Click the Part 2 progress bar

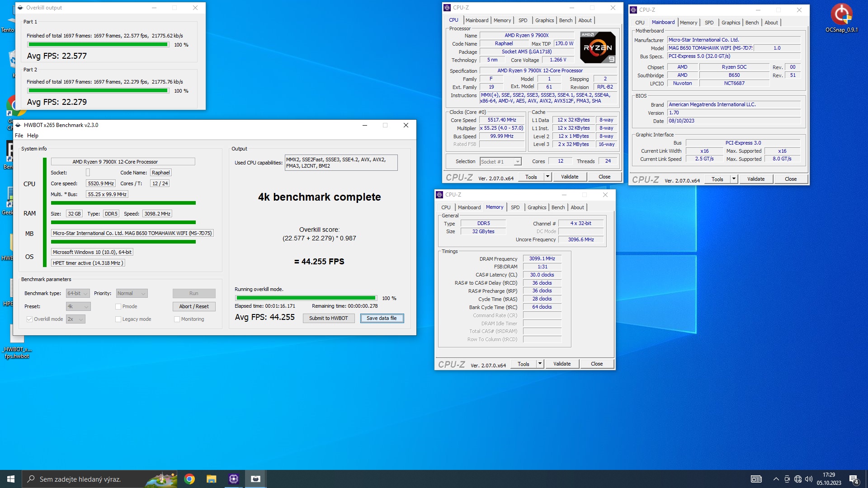tap(98, 91)
